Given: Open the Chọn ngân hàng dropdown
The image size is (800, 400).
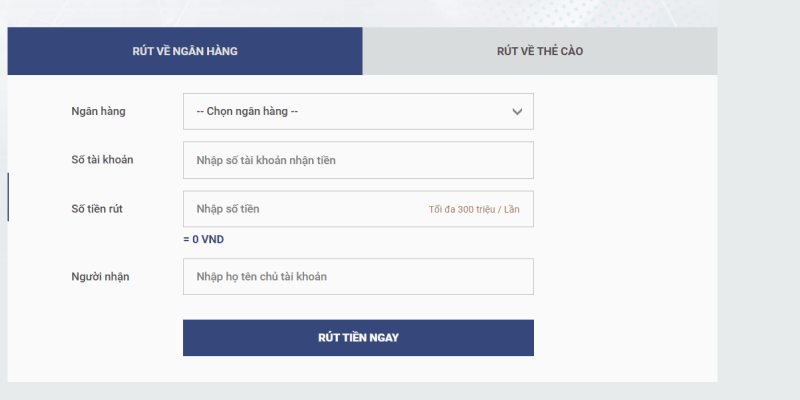Looking at the screenshot, I should point(358,111).
